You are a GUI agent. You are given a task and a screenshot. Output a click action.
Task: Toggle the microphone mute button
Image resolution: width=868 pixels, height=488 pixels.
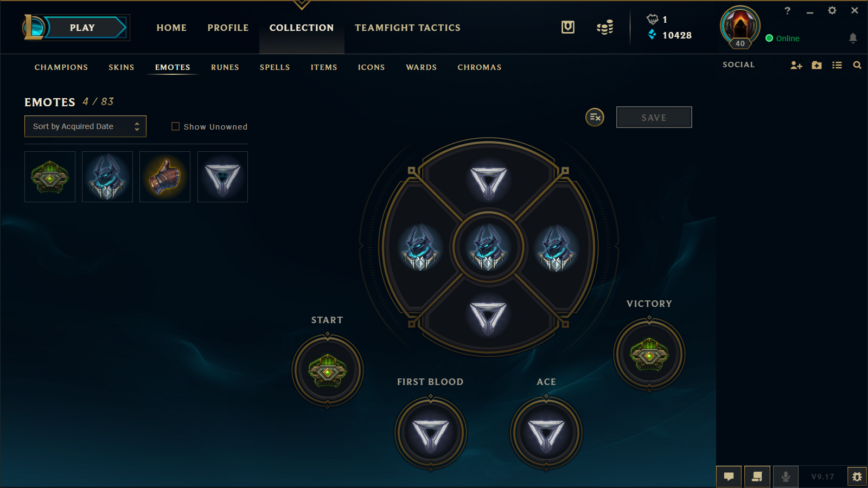(786, 477)
